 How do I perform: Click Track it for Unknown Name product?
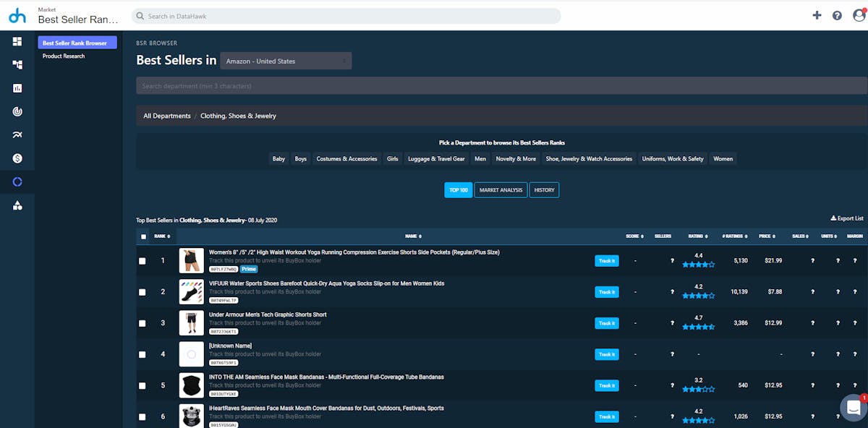click(607, 354)
